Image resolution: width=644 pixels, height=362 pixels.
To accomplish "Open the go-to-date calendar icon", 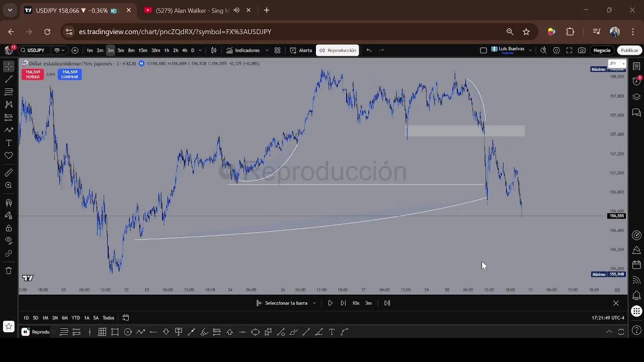I will tap(126, 318).
